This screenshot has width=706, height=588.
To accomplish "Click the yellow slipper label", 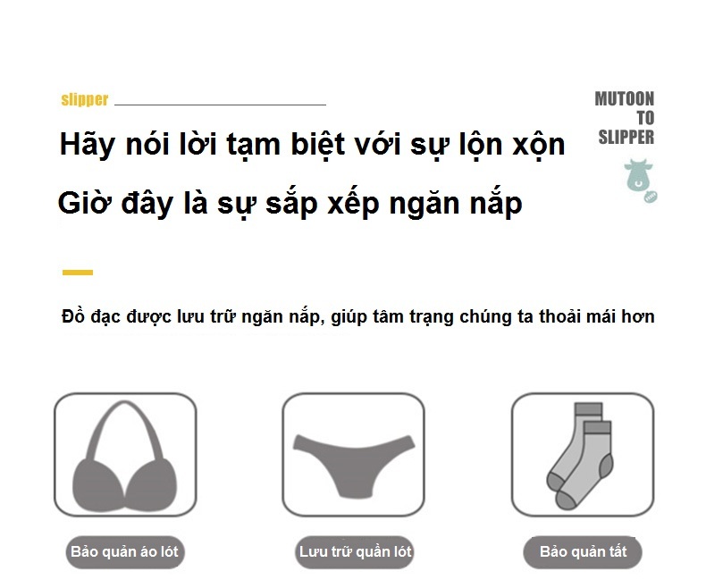I will 85,99.
